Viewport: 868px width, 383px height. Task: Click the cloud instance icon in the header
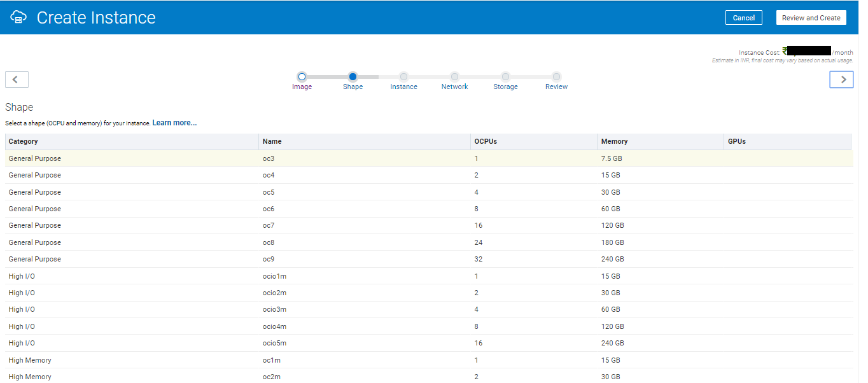(x=18, y=17)
